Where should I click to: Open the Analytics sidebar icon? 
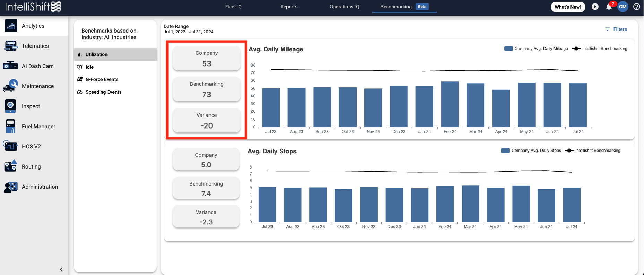[x=11, y=26]
